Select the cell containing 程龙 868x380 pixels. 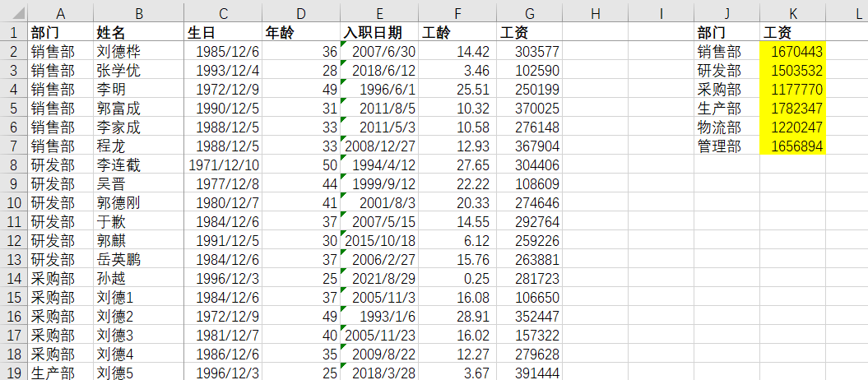point(139,146)
